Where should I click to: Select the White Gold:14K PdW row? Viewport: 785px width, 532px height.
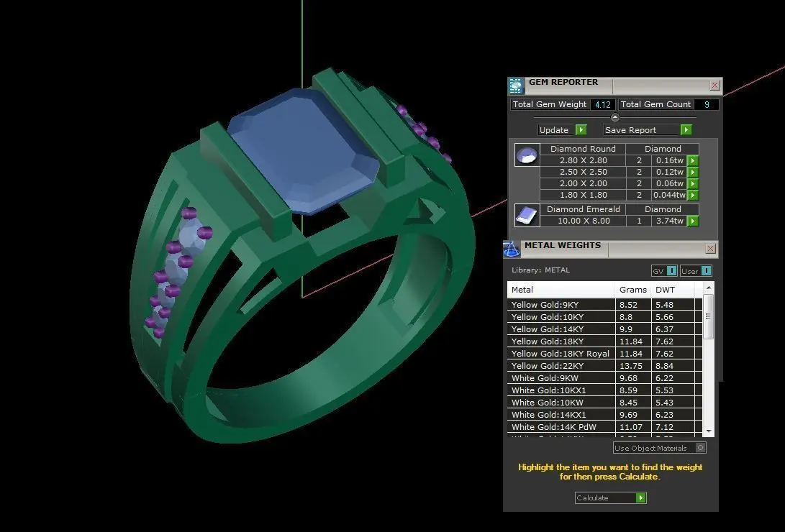tap(605, 427)
